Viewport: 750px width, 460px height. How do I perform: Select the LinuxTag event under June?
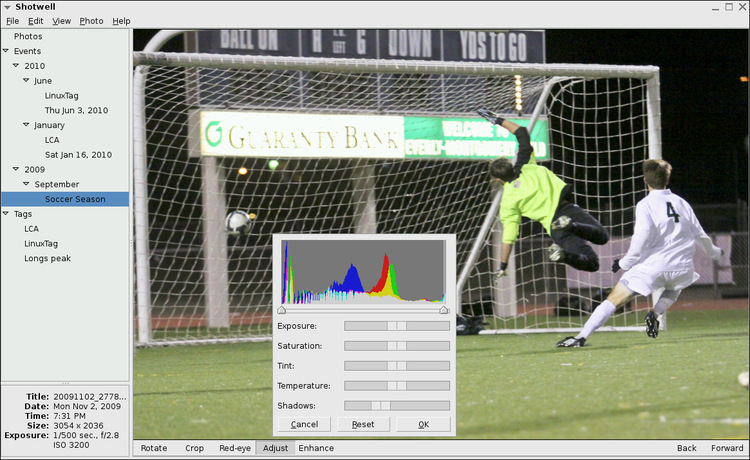tap(62, 96)
